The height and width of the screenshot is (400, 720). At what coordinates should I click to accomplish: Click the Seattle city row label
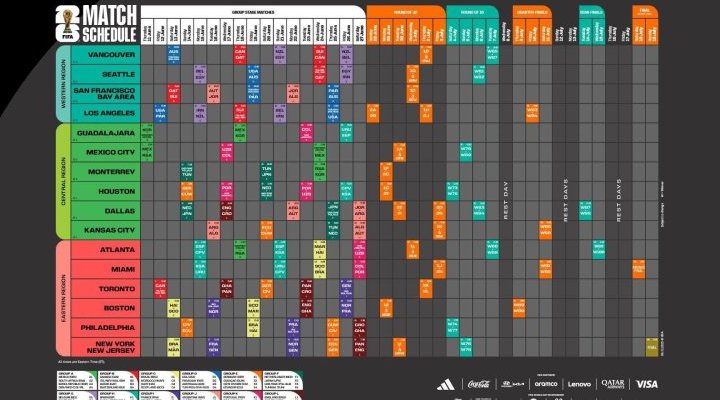point(105,74)
